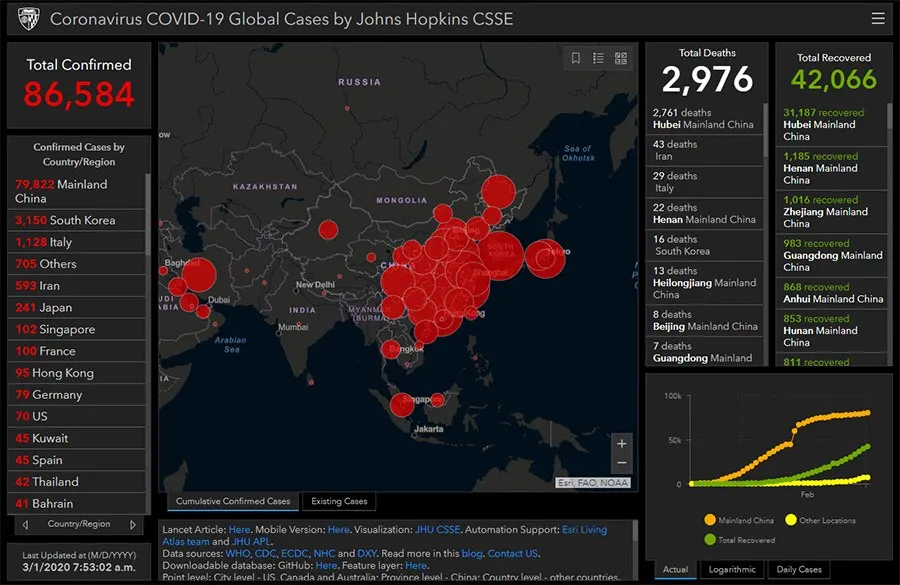
Task: Open the map bookmarks icon
Action: point(576,58)
